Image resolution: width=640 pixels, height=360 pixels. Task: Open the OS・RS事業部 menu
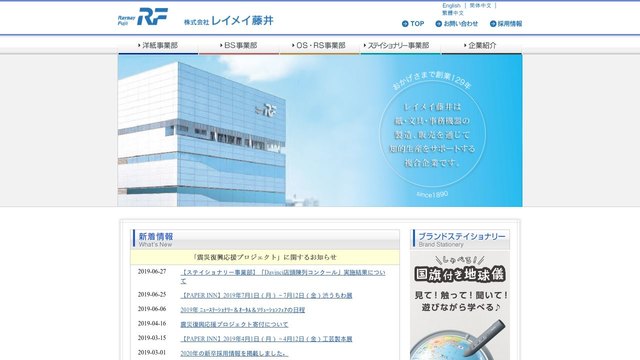click(x=320, y=45)
